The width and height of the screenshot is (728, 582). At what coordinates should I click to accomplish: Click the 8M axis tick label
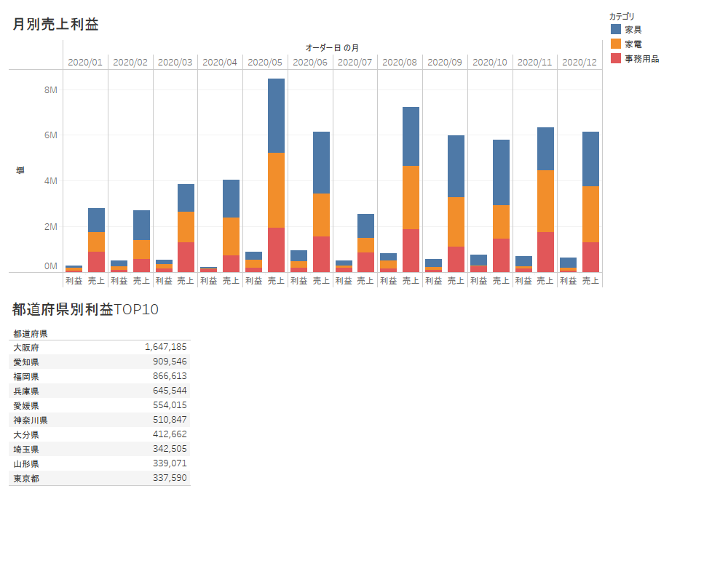point(51,90)
